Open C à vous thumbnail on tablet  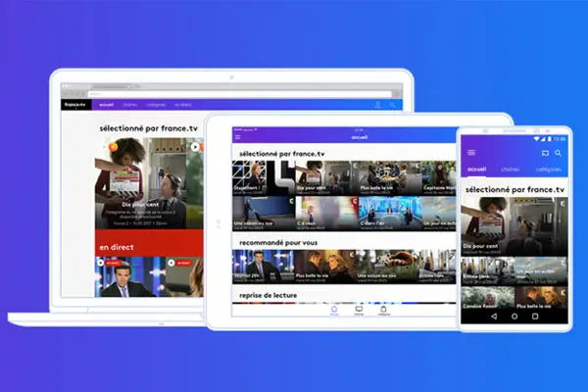pos(326,214)
